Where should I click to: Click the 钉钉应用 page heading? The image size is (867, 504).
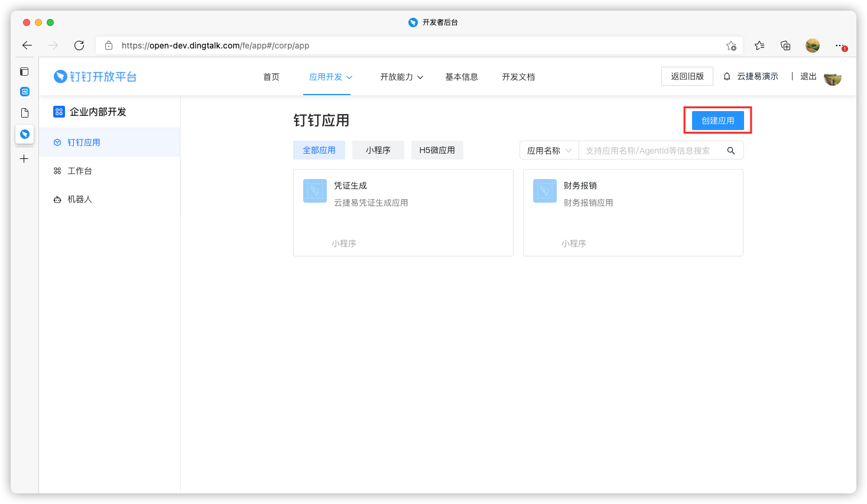point(322,121)
